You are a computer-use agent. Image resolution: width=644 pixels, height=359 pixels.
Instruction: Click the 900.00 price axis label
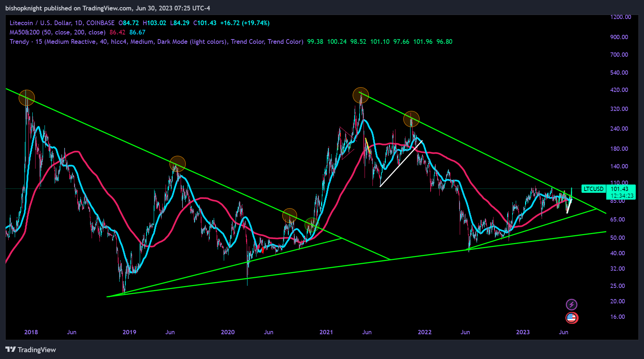pyautogui.click(x=619, y=37)
